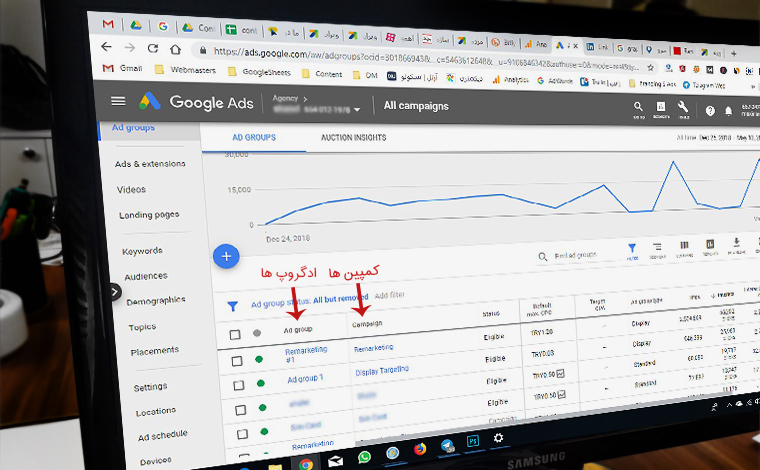Image resolution: width=760 pixels, height=470 pixels.
Task: Open the Go To search icon in header
Action: click(638, 109)
